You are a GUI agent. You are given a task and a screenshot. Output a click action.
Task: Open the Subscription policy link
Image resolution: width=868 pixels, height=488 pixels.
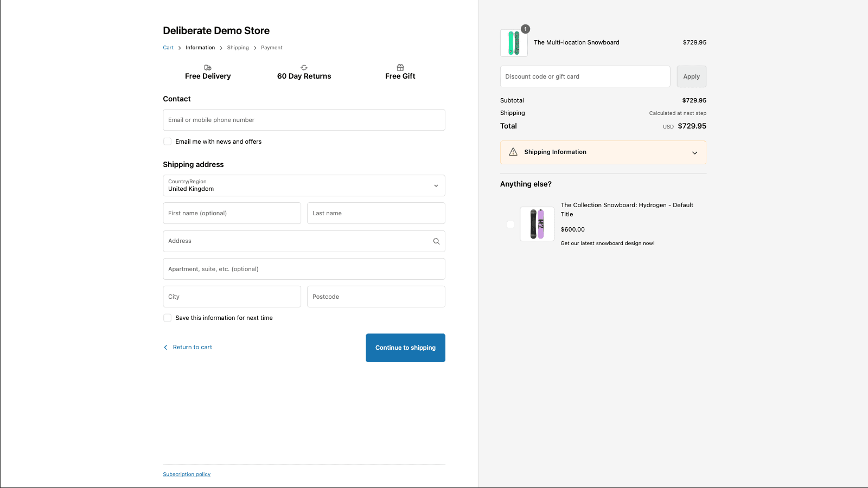(186, 474)
